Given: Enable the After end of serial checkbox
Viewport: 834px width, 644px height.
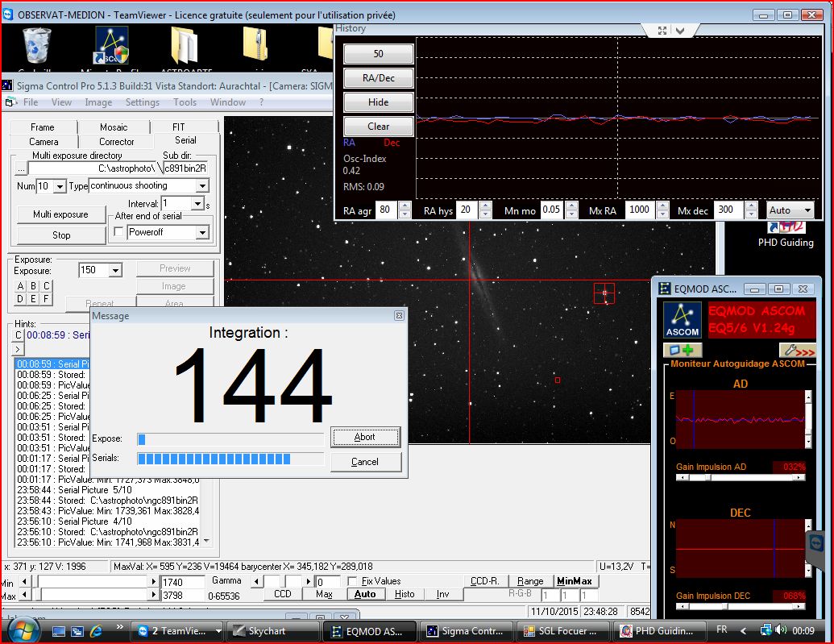Looking at the screenshot, I should (119, 232).
